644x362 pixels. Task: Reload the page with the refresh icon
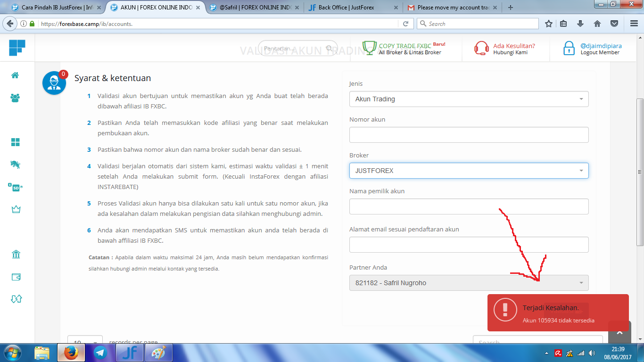point(405,24)
